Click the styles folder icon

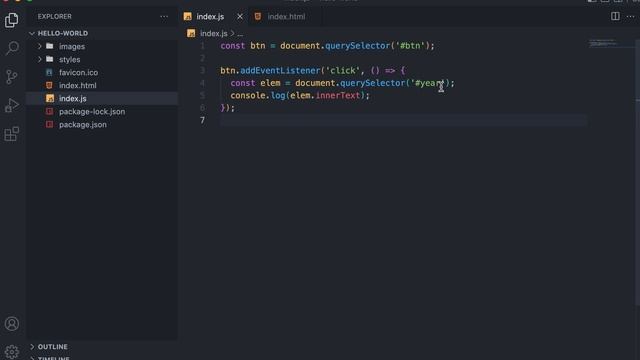pyautogui.click(x=49, y=59)
